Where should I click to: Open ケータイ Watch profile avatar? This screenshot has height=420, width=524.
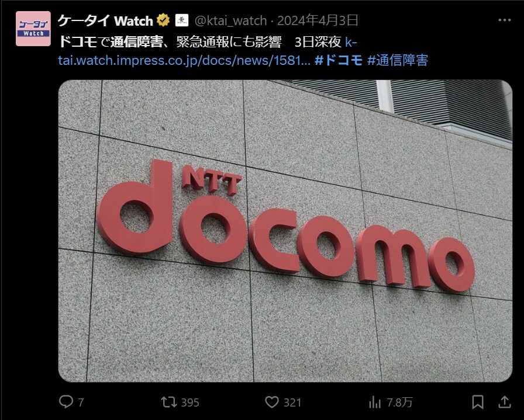coord(33,29)
